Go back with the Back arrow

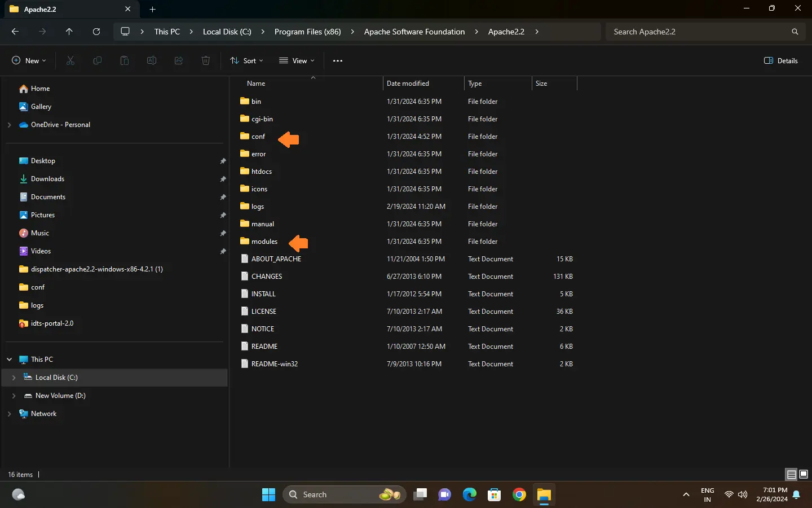[15, 32]
